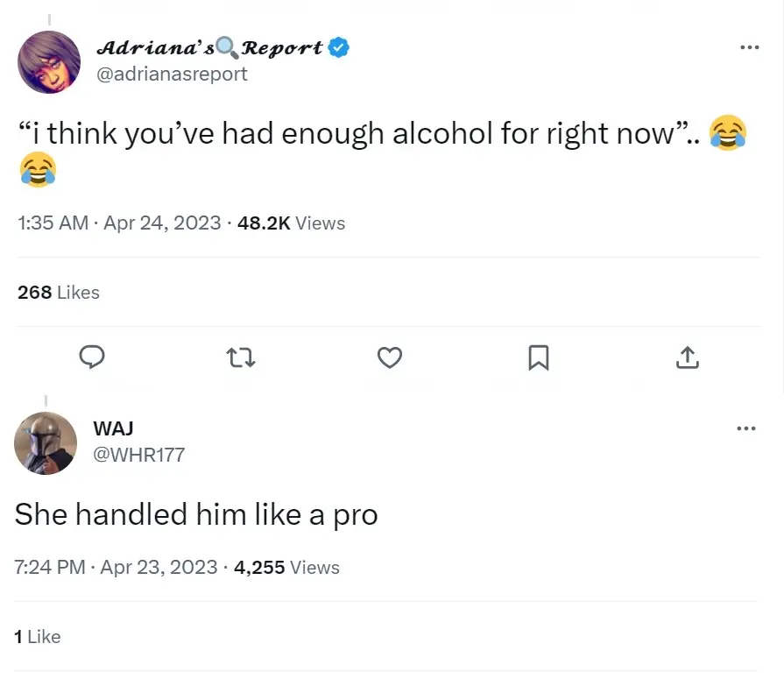The height and width of the screenshot is (679, 784).
Task: Open Adriana's Report profile picture
Action: tap(49, 62)
